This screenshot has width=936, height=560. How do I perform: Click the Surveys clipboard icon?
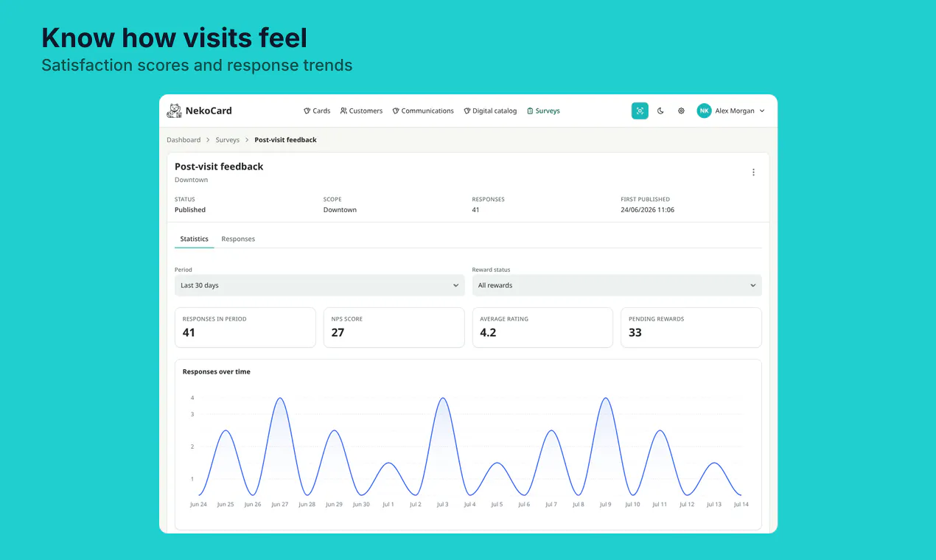(530, 111)
